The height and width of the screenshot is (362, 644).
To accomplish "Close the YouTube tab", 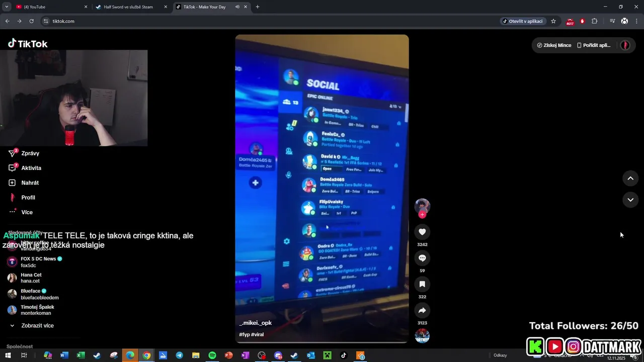I will click(x=86, y=7).
